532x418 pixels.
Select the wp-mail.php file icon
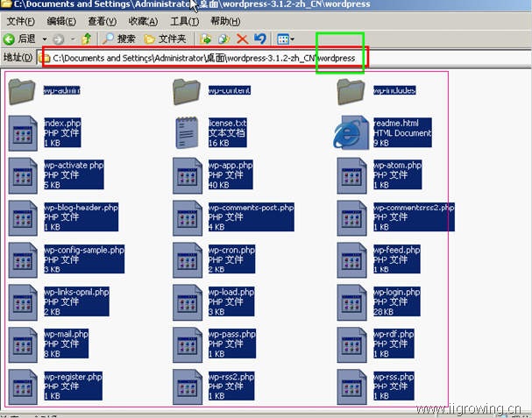point(23,344)
